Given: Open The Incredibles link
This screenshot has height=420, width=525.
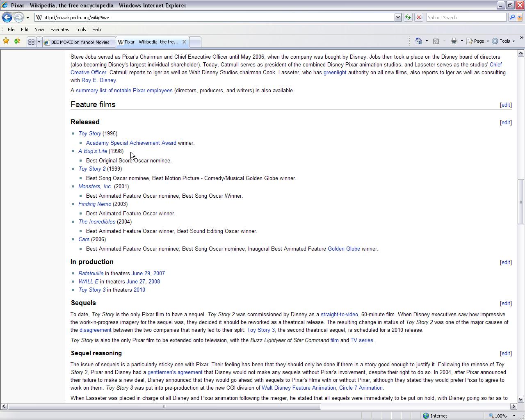Looking at the screenshot, I should tap(97, 222).
